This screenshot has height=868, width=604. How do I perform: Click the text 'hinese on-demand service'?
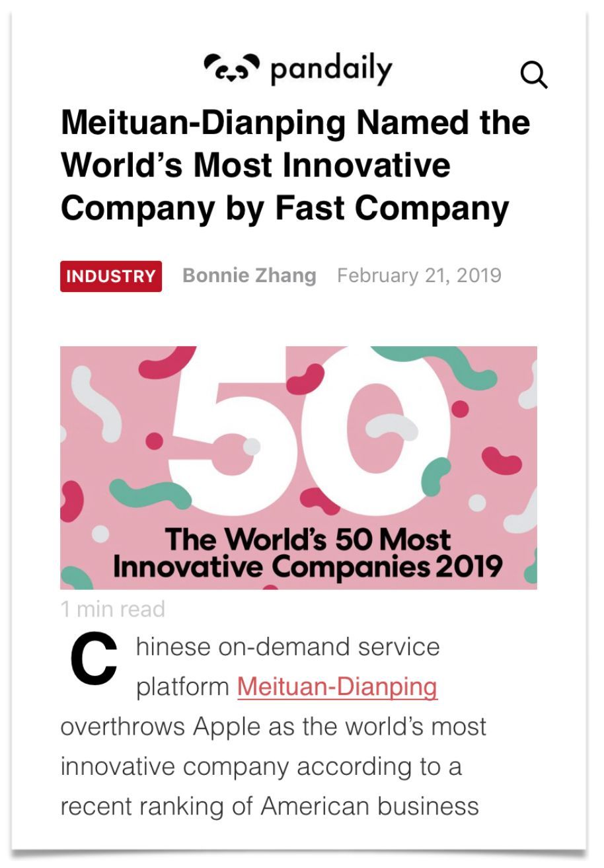[x=287, y=647]
